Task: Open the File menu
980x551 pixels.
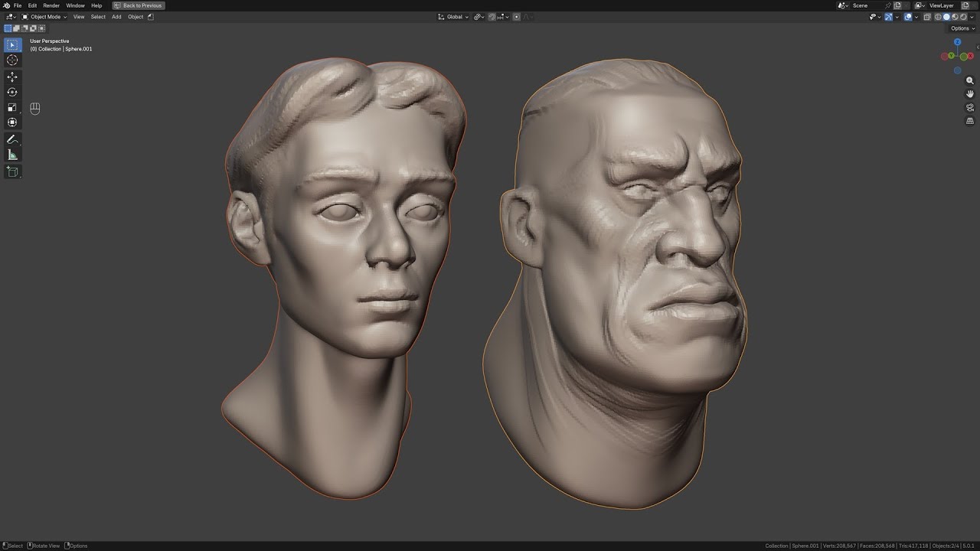Action: coord(18,5)
